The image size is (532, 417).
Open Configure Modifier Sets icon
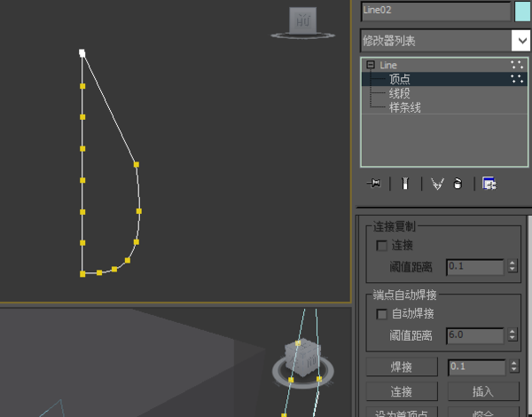coord(489,184)
